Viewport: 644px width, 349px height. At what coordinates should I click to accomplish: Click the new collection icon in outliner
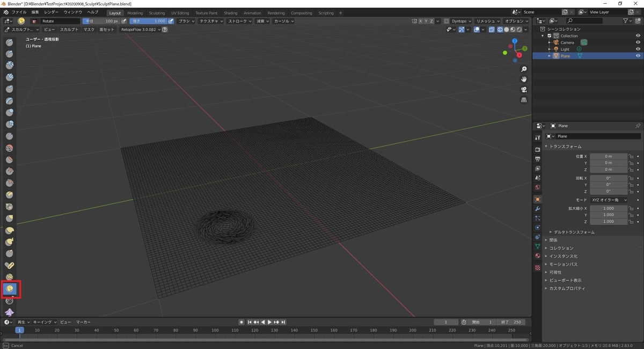[x=638, y=21]
